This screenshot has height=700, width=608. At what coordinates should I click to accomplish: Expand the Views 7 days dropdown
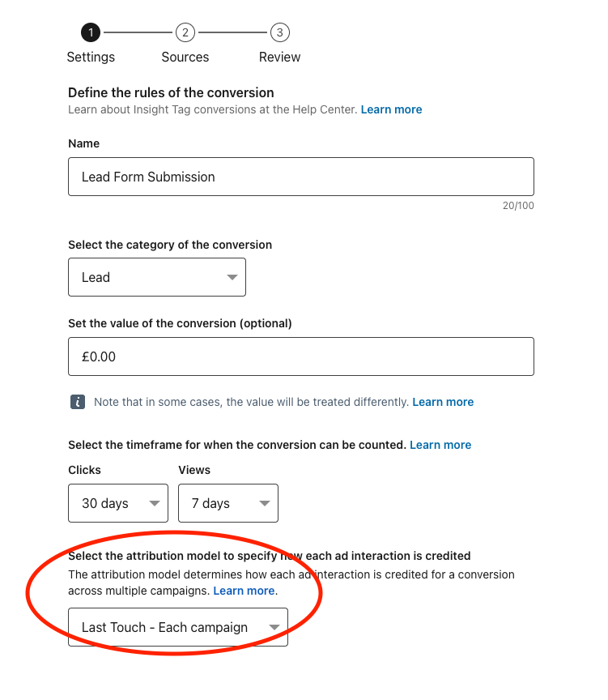227,503
